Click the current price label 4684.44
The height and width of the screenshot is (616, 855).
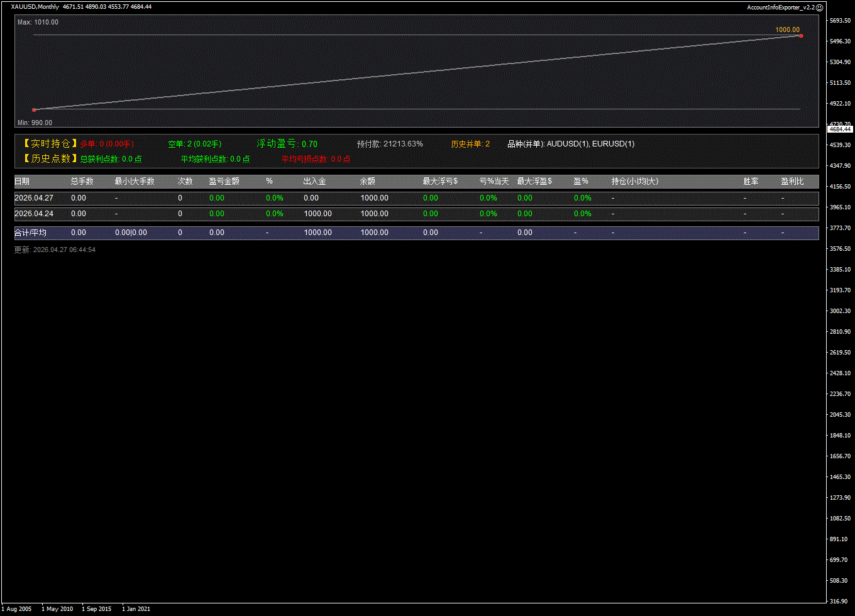839,129
